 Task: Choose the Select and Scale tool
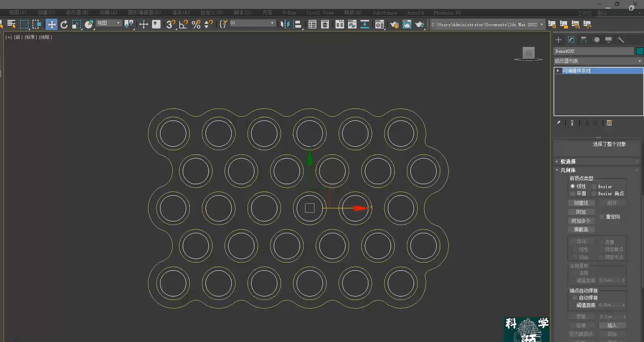pyautogui.click(x=76, y=24)
